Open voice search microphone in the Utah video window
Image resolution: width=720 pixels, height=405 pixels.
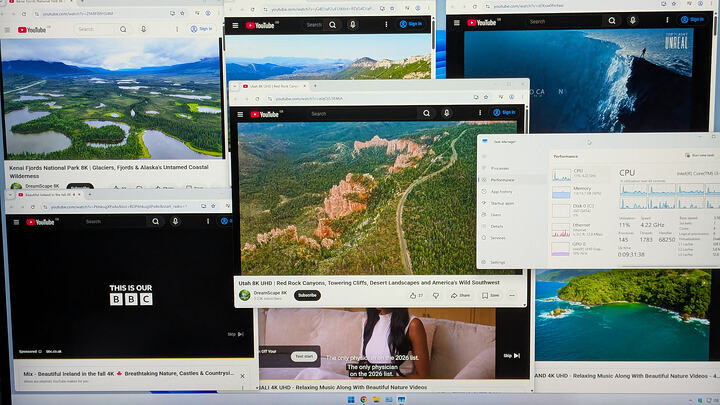point(446,113)
